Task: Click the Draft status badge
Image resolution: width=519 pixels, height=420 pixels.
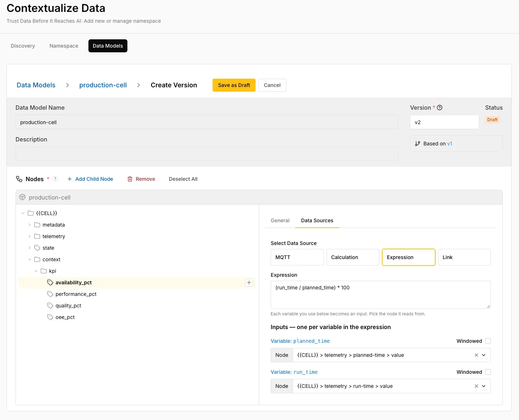Action: click(492, 120)
